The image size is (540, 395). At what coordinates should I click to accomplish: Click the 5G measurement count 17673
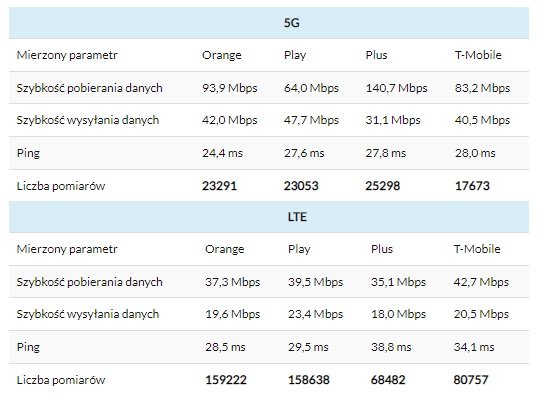(x=472, y=186)
